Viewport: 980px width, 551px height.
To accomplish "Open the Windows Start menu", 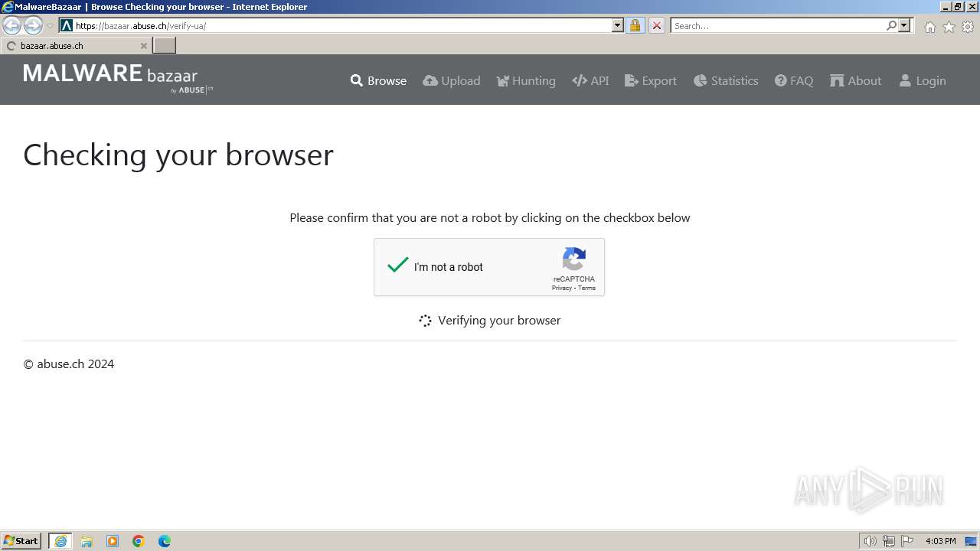I will click(21, 541).
